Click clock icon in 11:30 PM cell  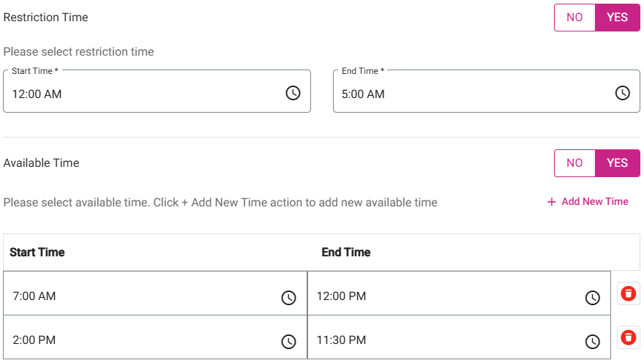coord(593,341)
